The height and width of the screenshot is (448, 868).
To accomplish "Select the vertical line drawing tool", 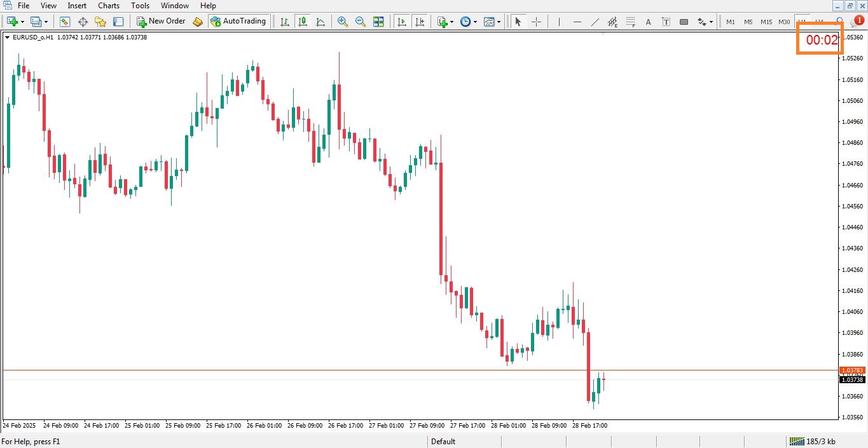I will pos(559,22).
